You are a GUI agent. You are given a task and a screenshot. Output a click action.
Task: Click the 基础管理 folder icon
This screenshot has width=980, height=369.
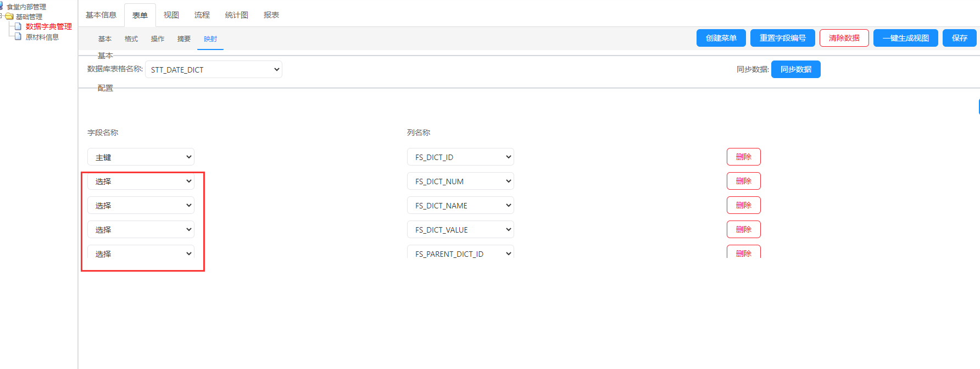pos(9,16)
